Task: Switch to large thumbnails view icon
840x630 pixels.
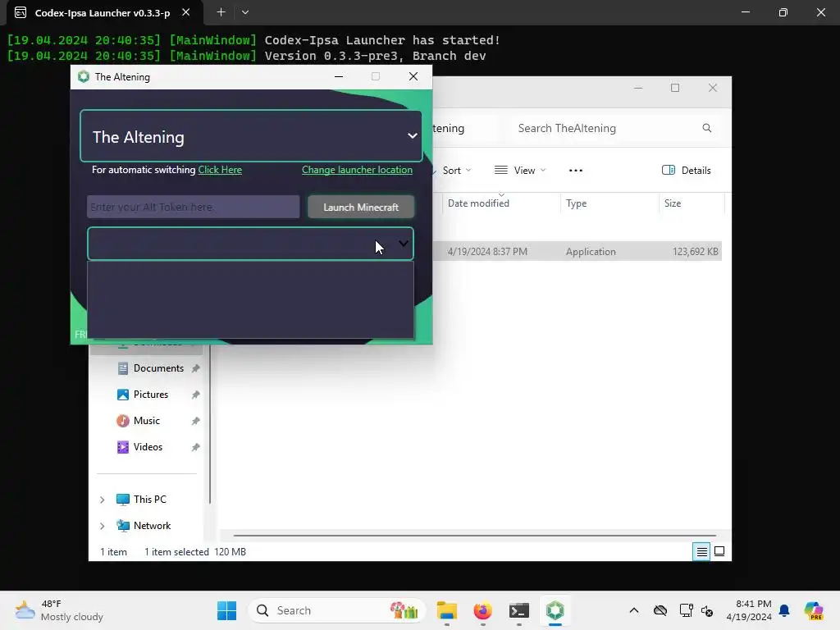Action: pyautogui.click(x=719, y=551)
